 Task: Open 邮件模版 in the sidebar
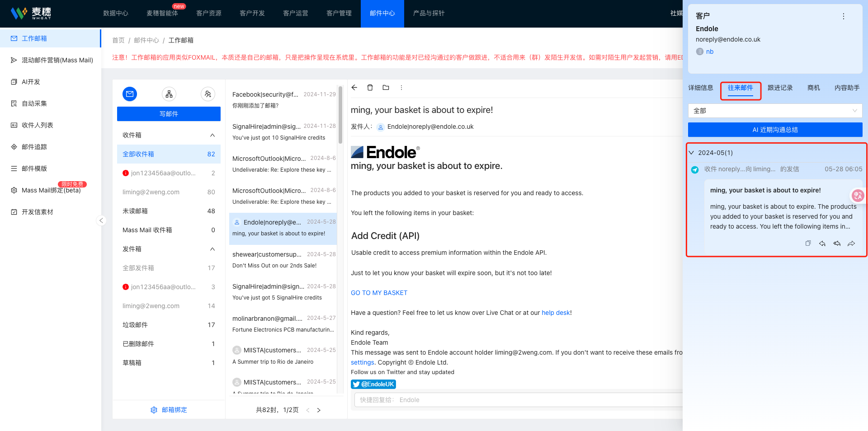50,169
